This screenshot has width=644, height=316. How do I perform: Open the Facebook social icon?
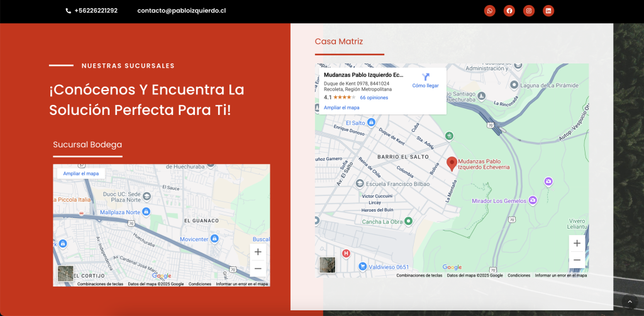pos(509,11)
